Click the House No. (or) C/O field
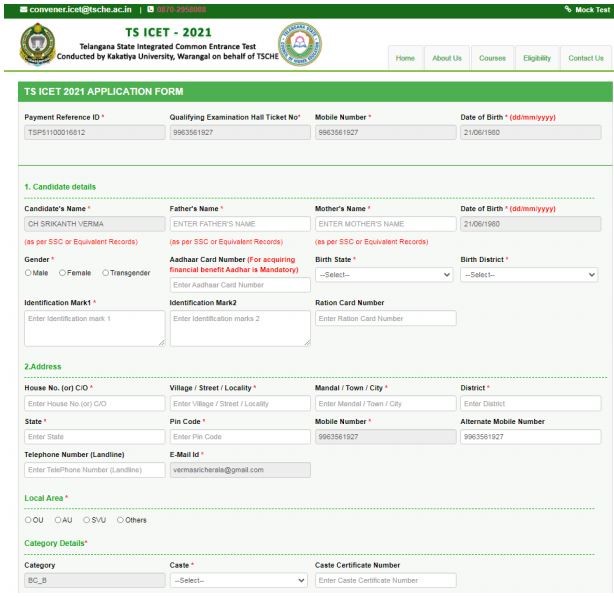This screenshot has height=598, width=614. pos(95,403)
